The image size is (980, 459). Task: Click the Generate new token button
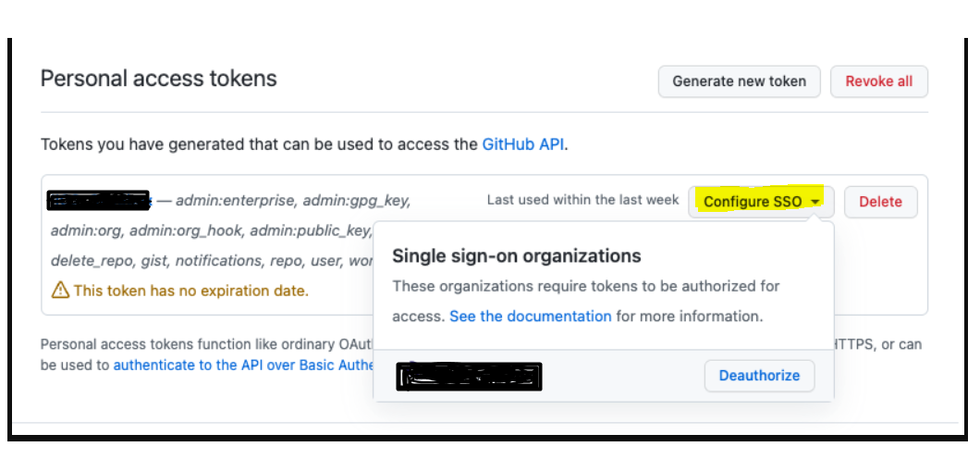tap(739, 81)
